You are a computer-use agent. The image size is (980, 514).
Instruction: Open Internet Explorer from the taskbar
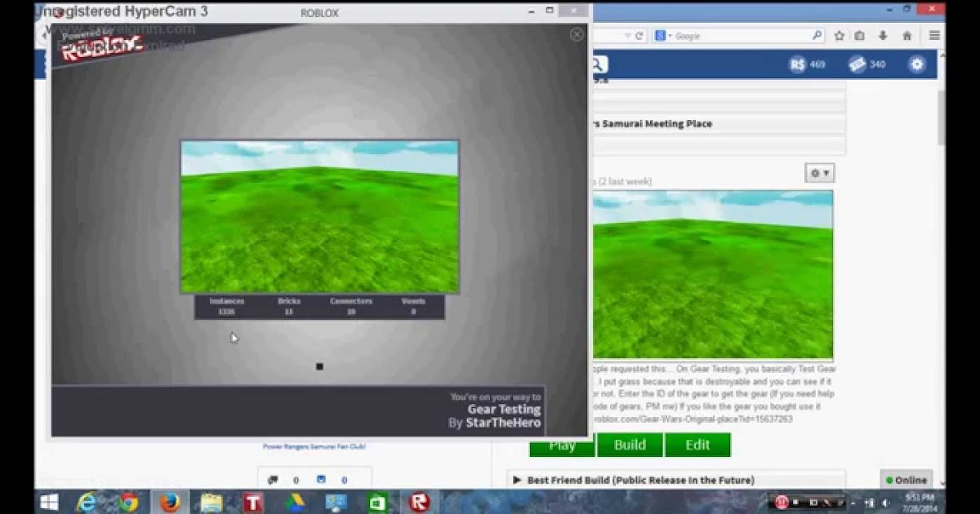(87, 502)
